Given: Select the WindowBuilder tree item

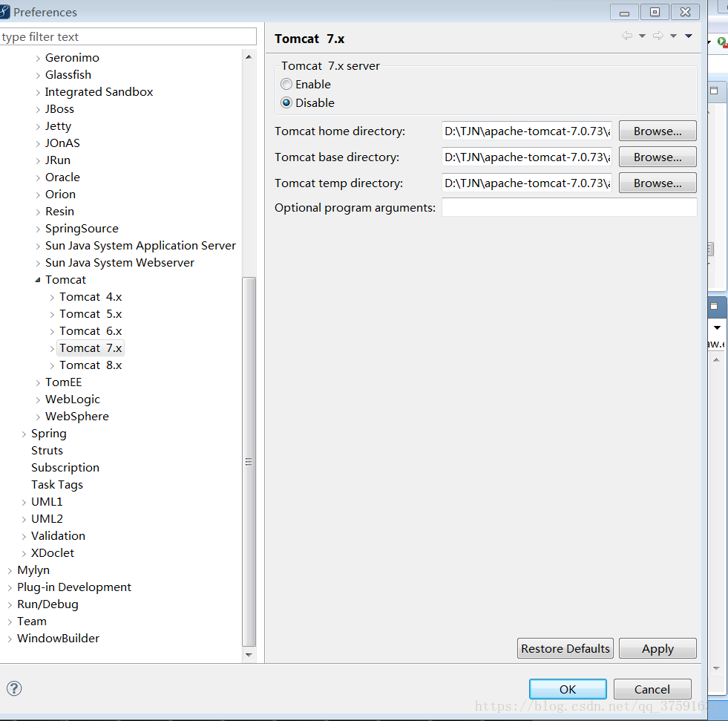Looking at the screenshot, I should pyautogui.click(x=58, y=639).
